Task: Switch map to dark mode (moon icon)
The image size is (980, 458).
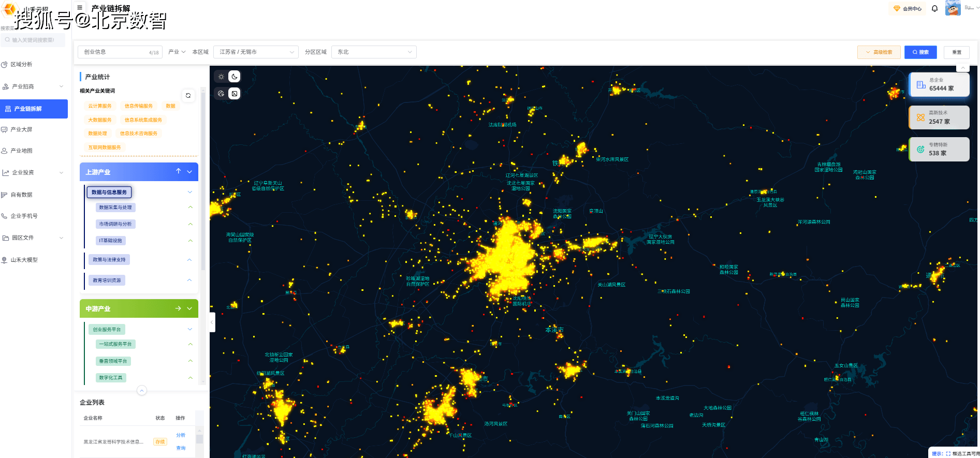Action: [235, 77]
